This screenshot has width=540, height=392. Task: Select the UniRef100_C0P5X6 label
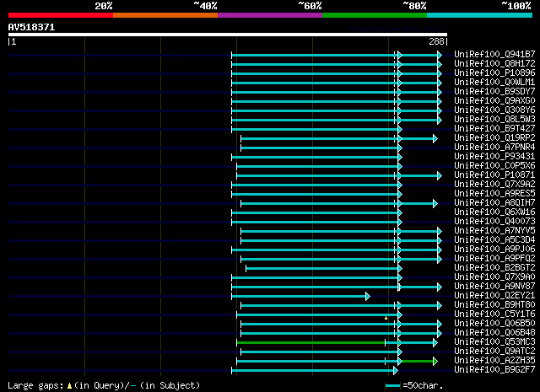494,166
